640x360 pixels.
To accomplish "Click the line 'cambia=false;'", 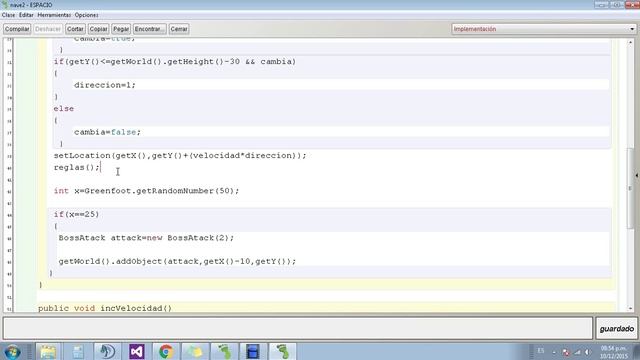I will click(x=107, y=132).
